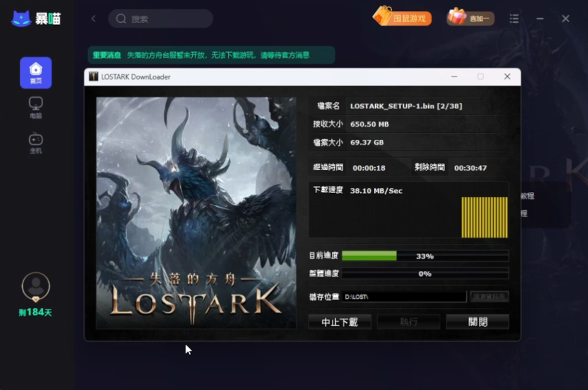
Task: Open the user avatar profile
Action: click(x=36, y=287)
